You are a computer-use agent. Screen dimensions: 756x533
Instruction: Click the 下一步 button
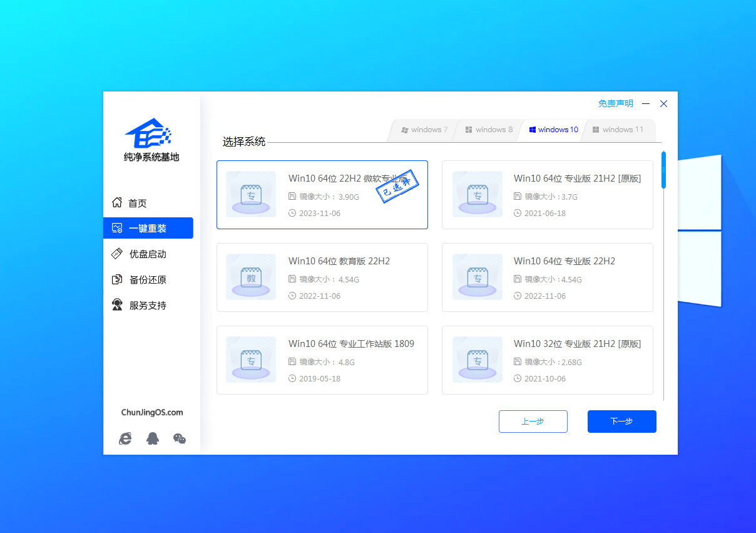[x=622, y=422]
